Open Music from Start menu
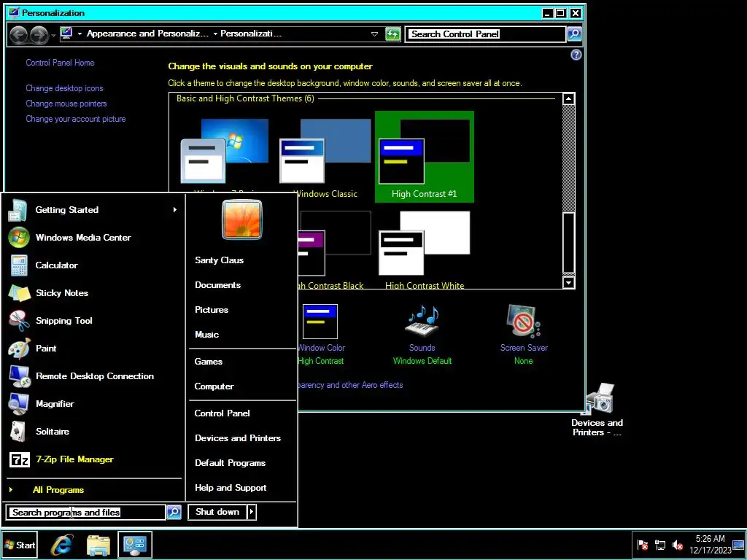The image size is (747, 560). pyautogui.click(x=206, y=335)
